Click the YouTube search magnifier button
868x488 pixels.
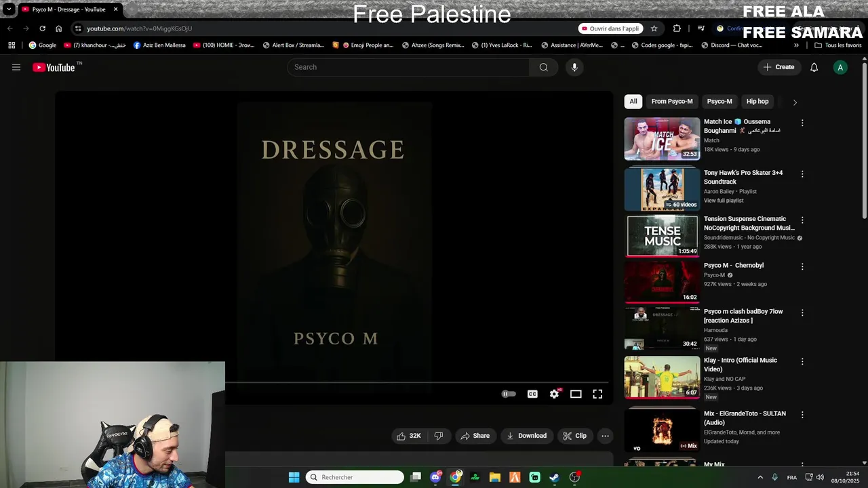(543, 67)
